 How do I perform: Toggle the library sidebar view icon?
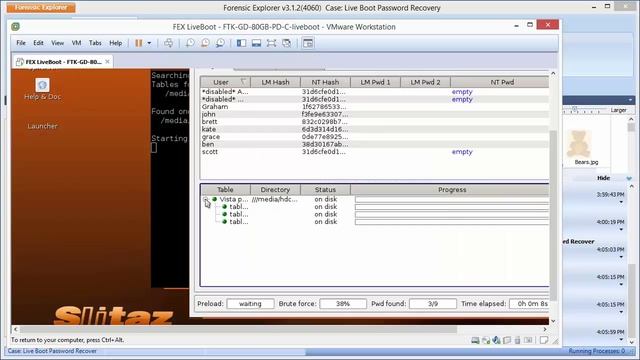coord(241,43)
